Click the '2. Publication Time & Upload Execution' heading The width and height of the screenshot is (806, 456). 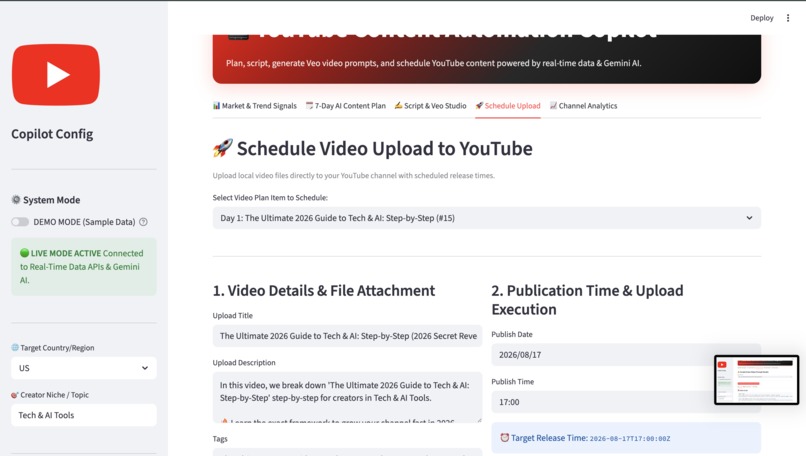pos(588,300)
